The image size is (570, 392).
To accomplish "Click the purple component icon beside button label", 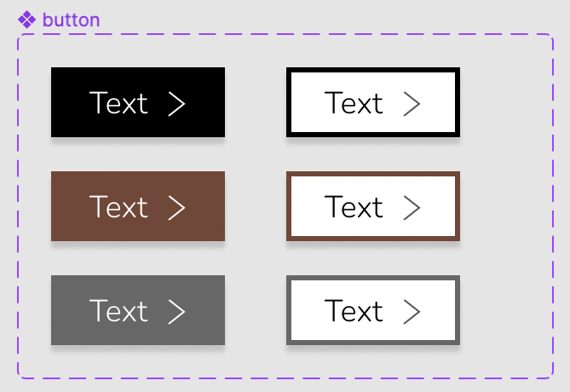I will pos(27,20).
